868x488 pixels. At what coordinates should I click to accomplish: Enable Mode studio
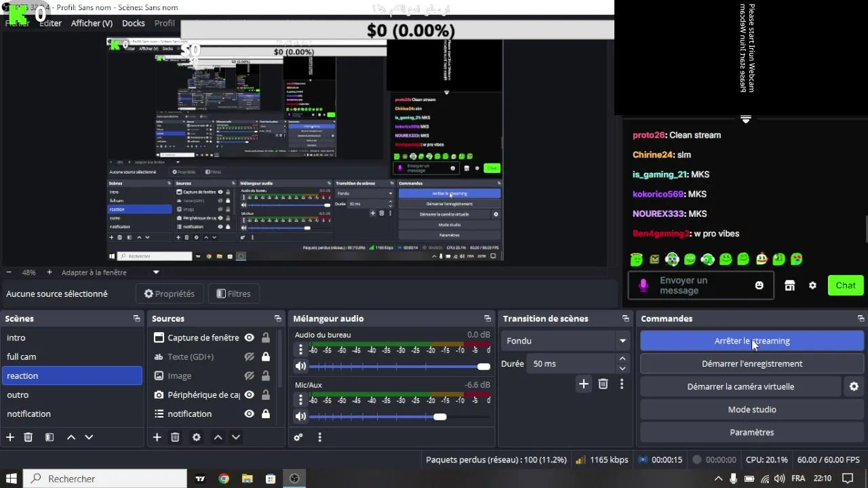pyautogui.click(x=752, y=409)
